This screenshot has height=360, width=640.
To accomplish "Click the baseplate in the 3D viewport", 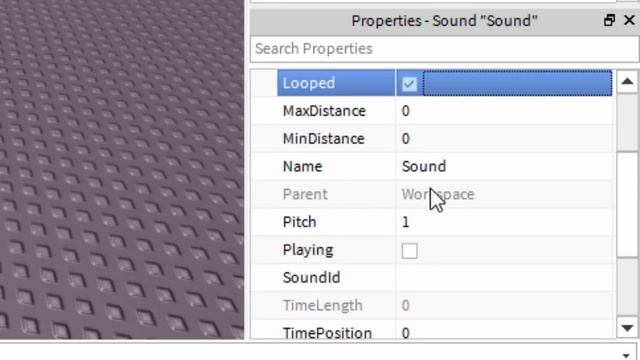I will pyautogui.click(x=122, y=169).
